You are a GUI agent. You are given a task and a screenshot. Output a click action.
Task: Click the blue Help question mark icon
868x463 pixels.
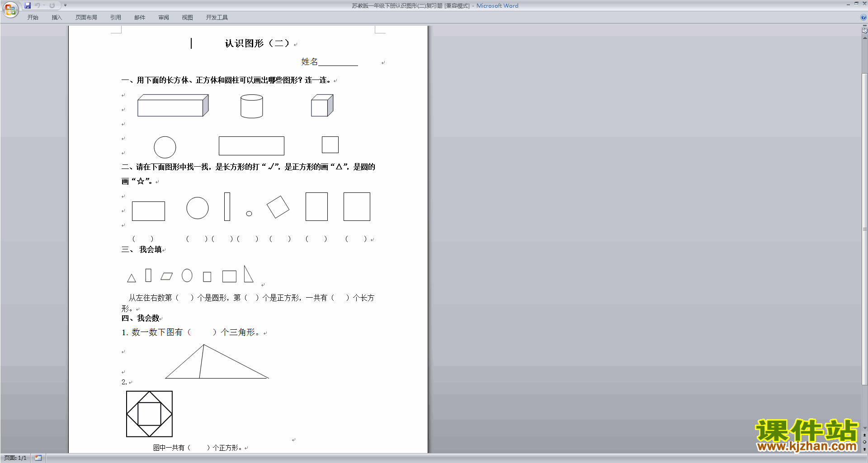click(x=863, y=18)
